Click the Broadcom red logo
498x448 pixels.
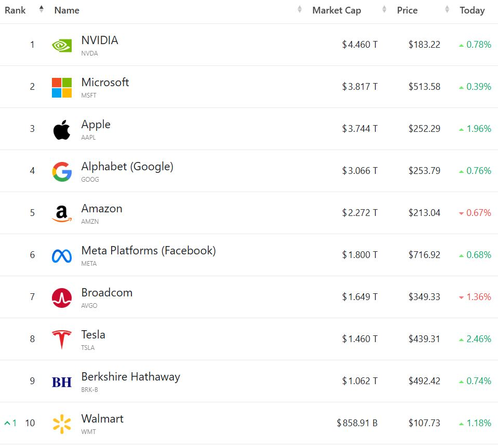coord(62,297)
